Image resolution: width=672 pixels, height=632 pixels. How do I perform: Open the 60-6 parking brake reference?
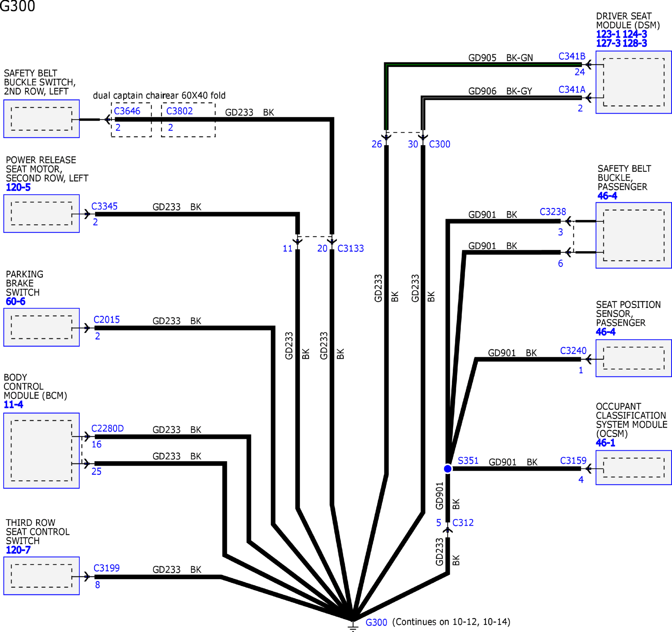coord(15,301)
